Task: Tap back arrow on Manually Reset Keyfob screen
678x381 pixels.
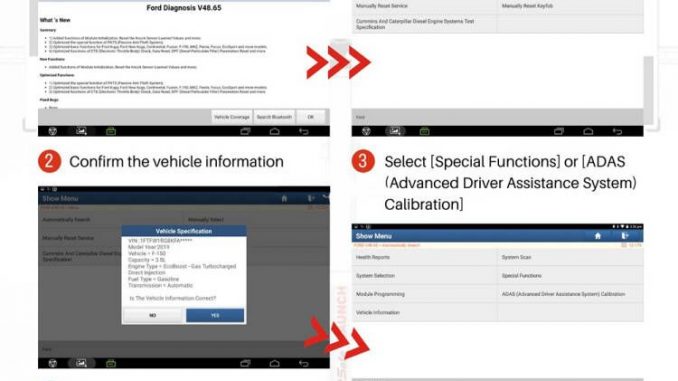Action: tap(617, 131)
